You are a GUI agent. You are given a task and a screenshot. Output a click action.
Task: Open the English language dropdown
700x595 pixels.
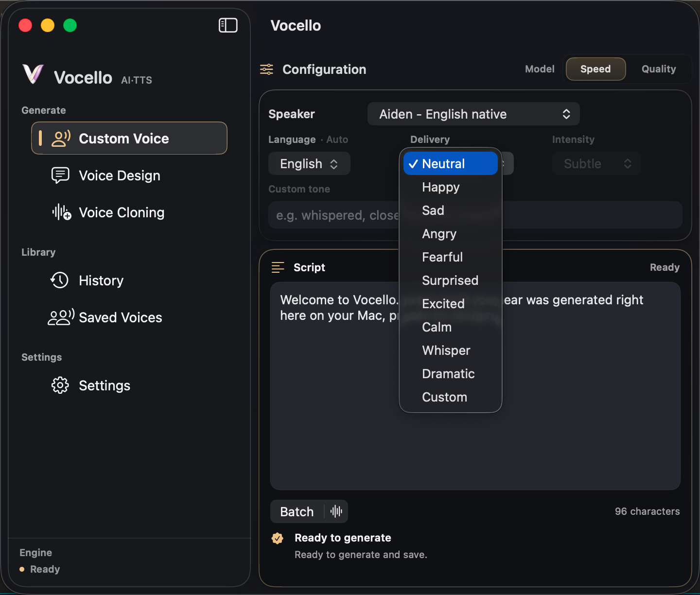pos(309,164)
